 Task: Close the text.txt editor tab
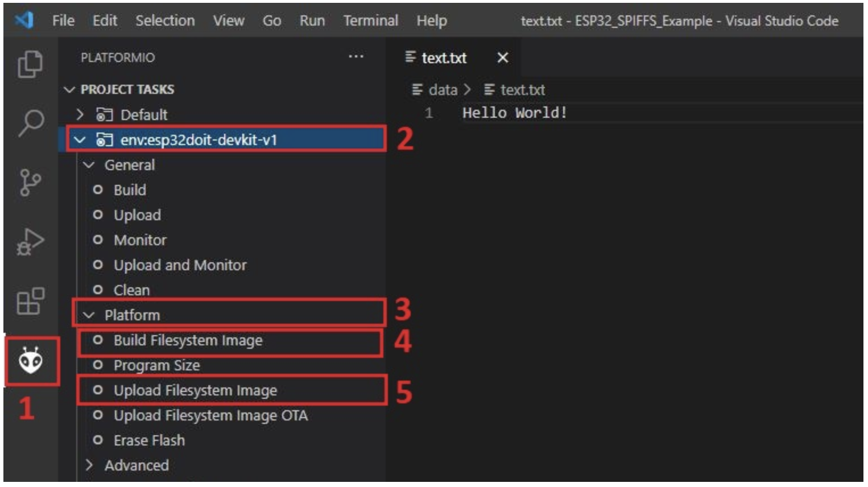[x=502, y=57]
